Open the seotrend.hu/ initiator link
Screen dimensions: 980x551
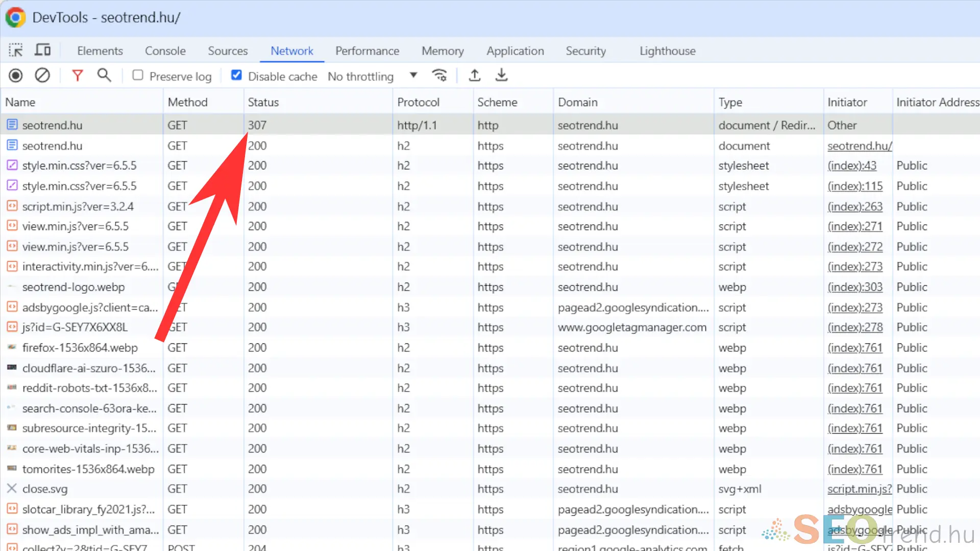860,146
